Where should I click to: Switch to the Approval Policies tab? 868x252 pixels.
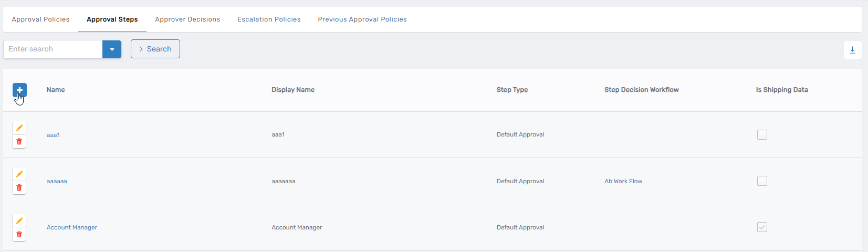(x=40, y=19)
